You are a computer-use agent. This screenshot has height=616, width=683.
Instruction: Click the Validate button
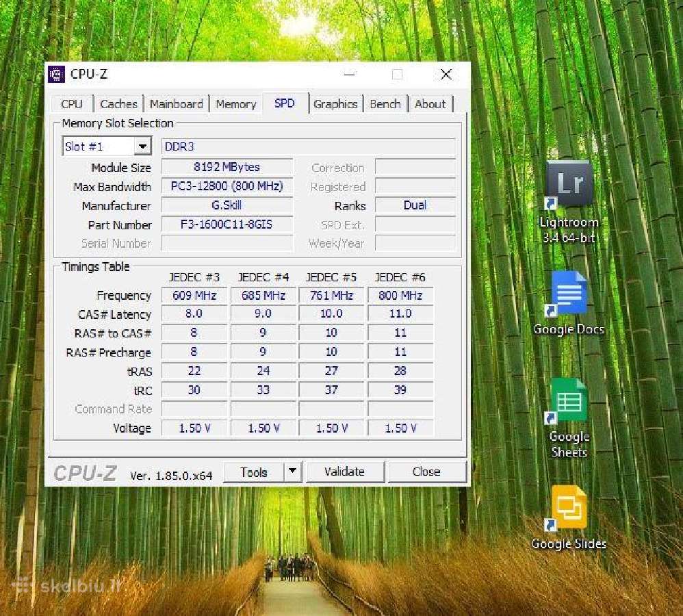[344, 472]
